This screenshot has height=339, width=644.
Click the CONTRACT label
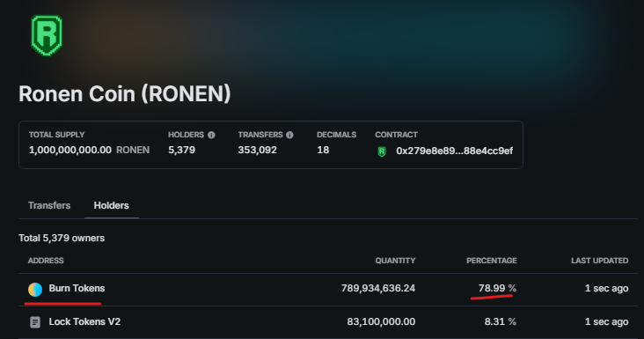pyautogui.click(x=396, y=135)
